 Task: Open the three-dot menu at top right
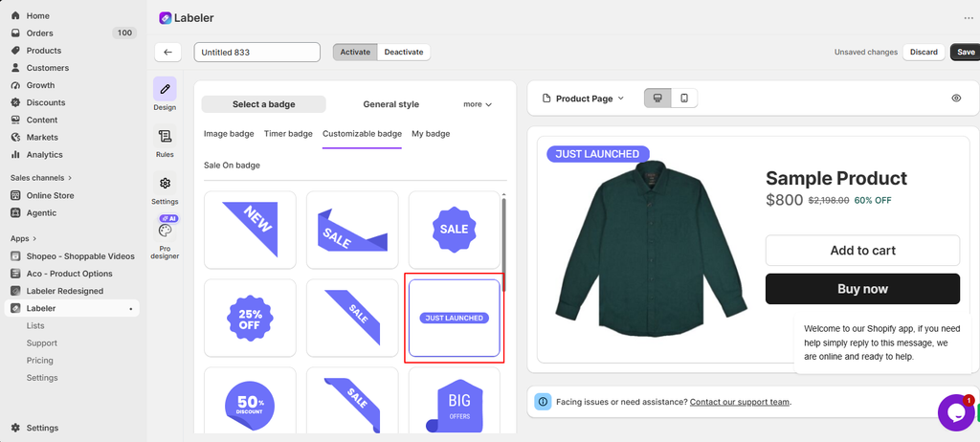(969, 18)
